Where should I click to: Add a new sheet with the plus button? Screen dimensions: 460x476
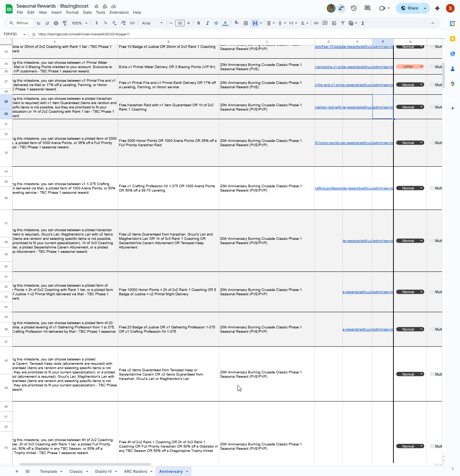(x=17, y=471)
